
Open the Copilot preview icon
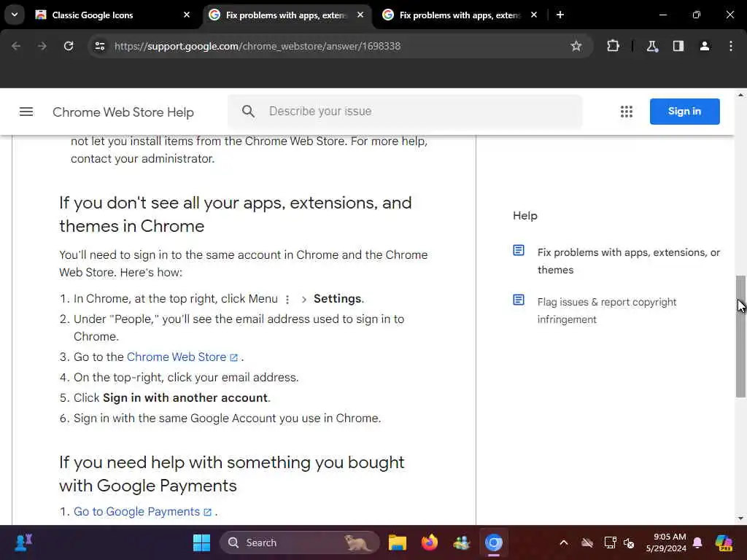pos(724,542)
